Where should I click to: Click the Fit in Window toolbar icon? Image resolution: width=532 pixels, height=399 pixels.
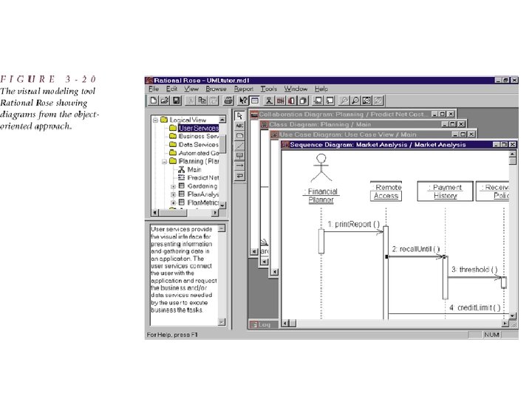[x=366, y=100]
